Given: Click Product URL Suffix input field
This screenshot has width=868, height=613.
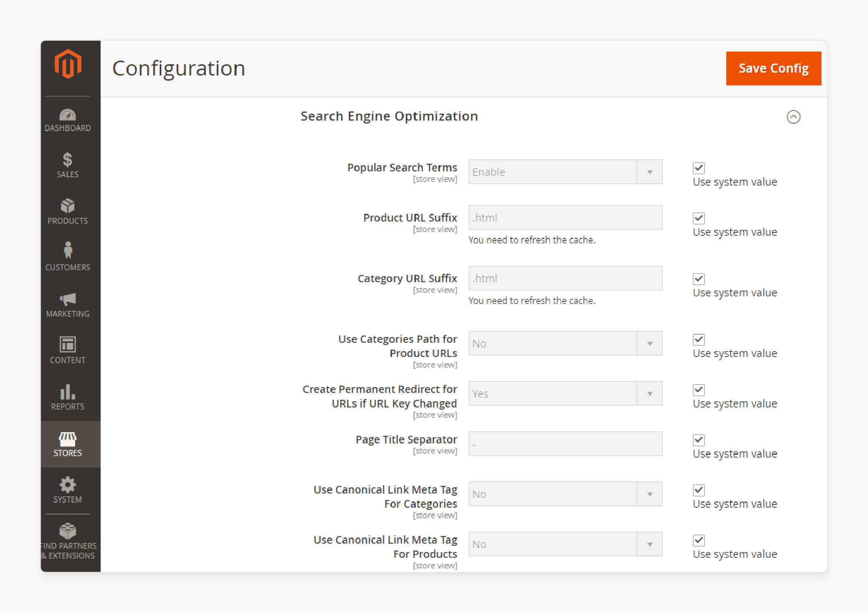Looking at the screenshot, I should point(564,218).
